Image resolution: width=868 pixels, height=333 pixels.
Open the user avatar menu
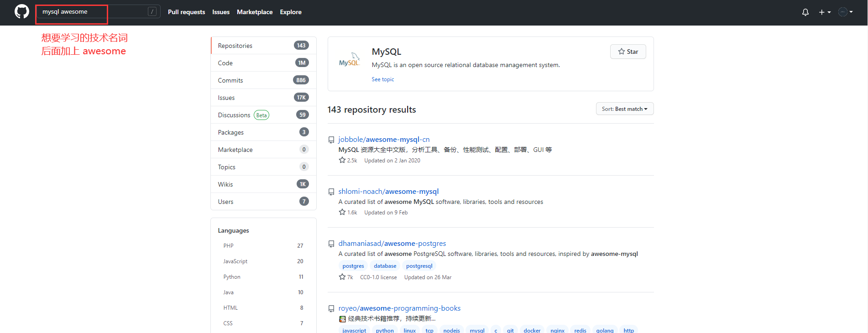click(846, 12)
